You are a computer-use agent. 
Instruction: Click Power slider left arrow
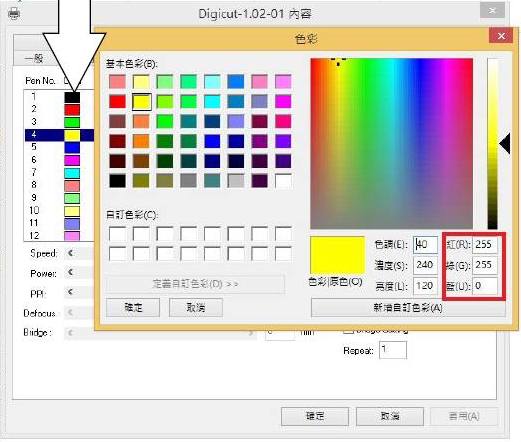70,273
